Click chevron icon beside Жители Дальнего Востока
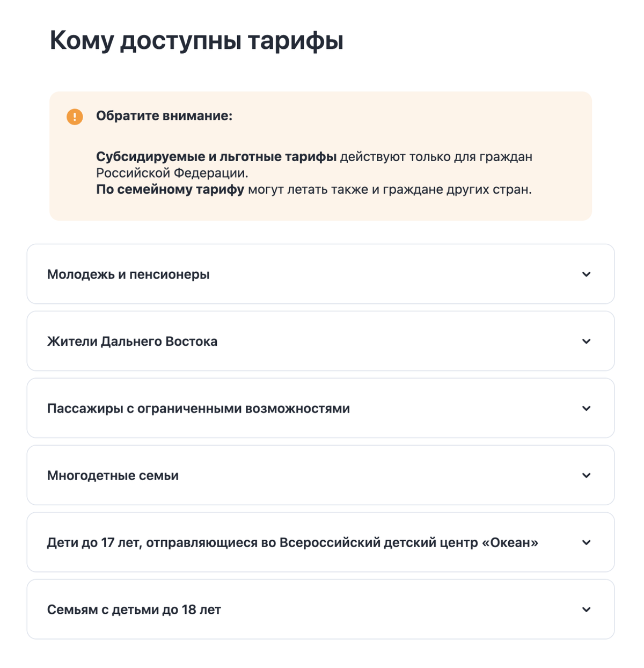This screenshot has width=644, height=668. (587, 342)
